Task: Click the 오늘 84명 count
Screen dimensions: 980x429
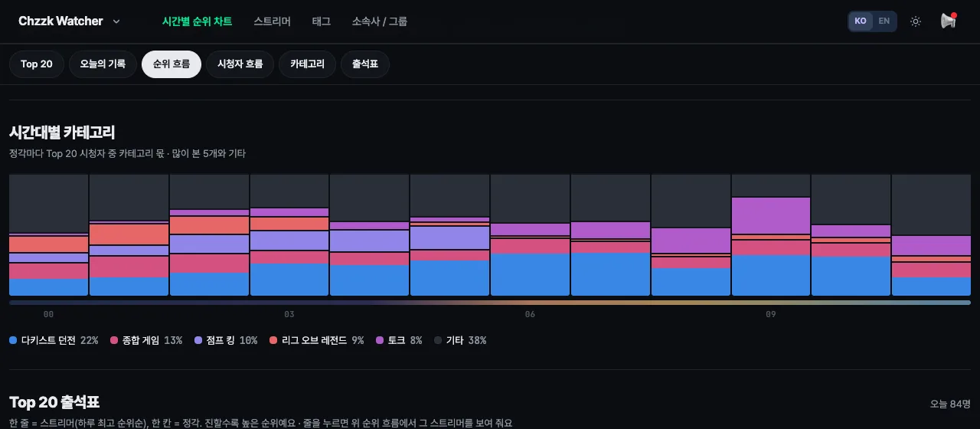Action: 950,404
